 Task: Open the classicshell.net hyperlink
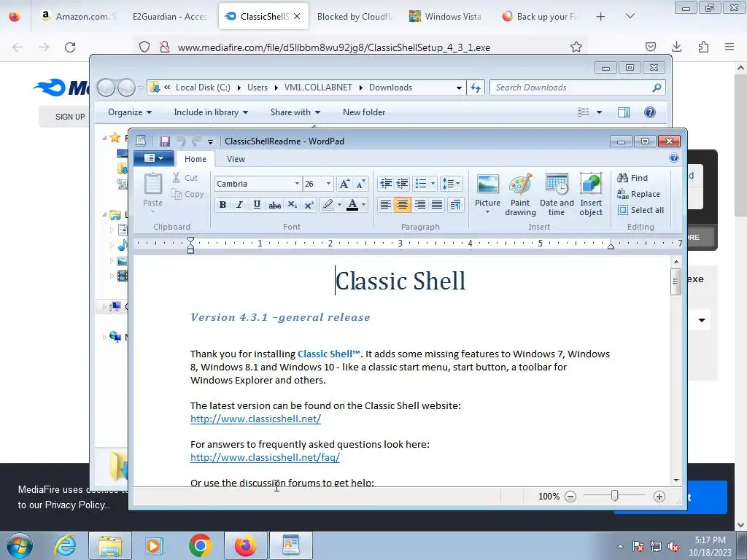(x=255, y=419)
